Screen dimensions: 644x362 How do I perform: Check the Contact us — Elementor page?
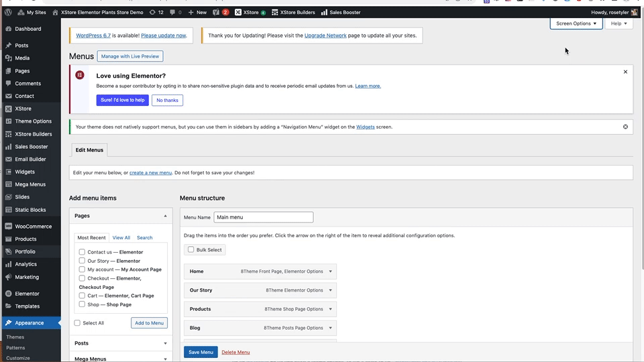point(82,252)
